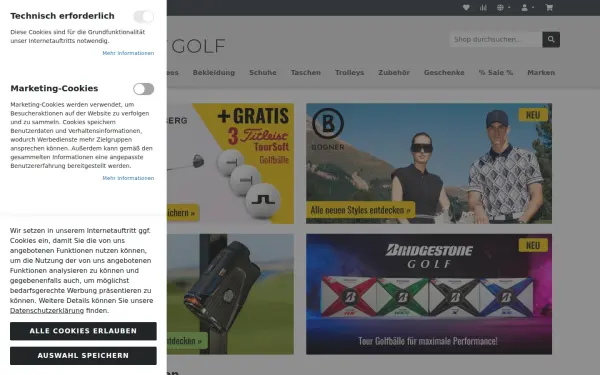Image resolution: width=600 pixels, height=375 pixels.
Task: Open the wishlist heart icon
Action: pyautogui.click(x=466, y=7)
